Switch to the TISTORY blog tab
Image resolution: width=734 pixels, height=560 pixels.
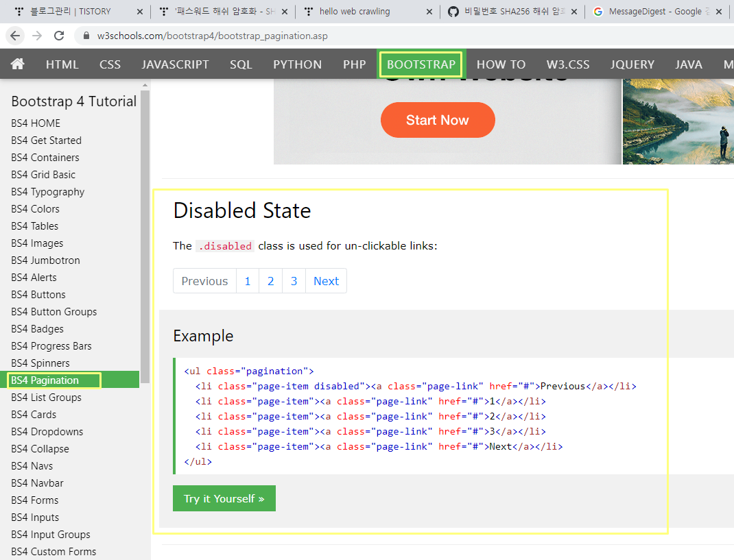pyautogui.click(x=70, y=12)
